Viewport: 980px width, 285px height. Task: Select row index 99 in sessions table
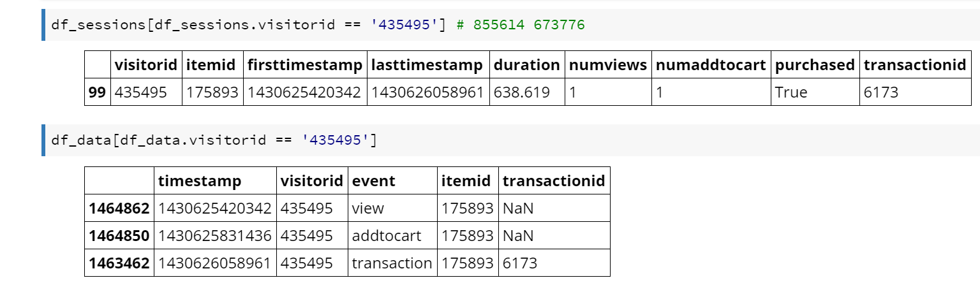pyautogui.click(x=97, y=92)
